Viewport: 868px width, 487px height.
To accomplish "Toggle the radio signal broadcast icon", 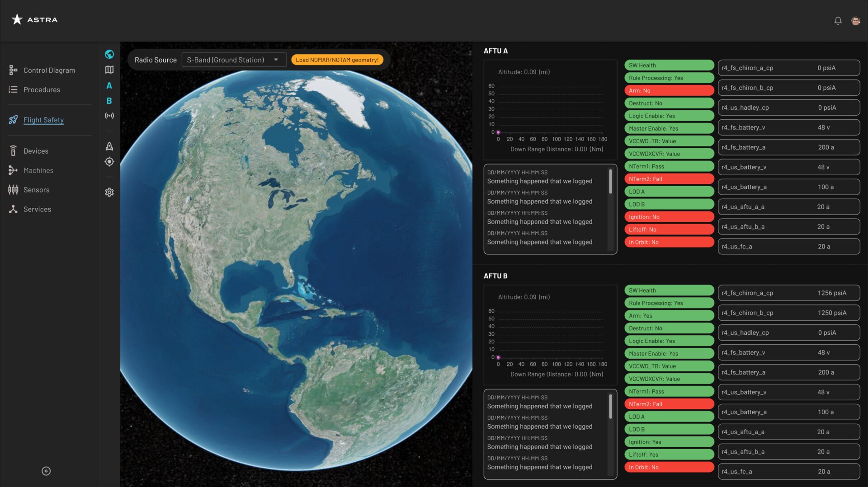I will [x=109, y=116].
